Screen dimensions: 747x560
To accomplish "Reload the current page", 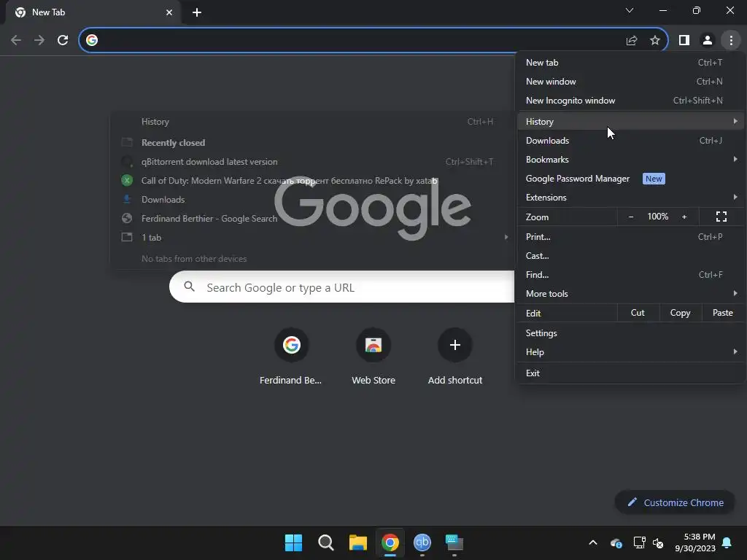I will tap(63, 40).
